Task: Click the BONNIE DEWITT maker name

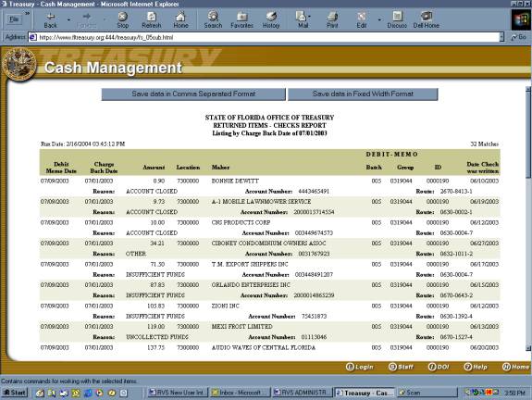Action: (x=235, y=181)
